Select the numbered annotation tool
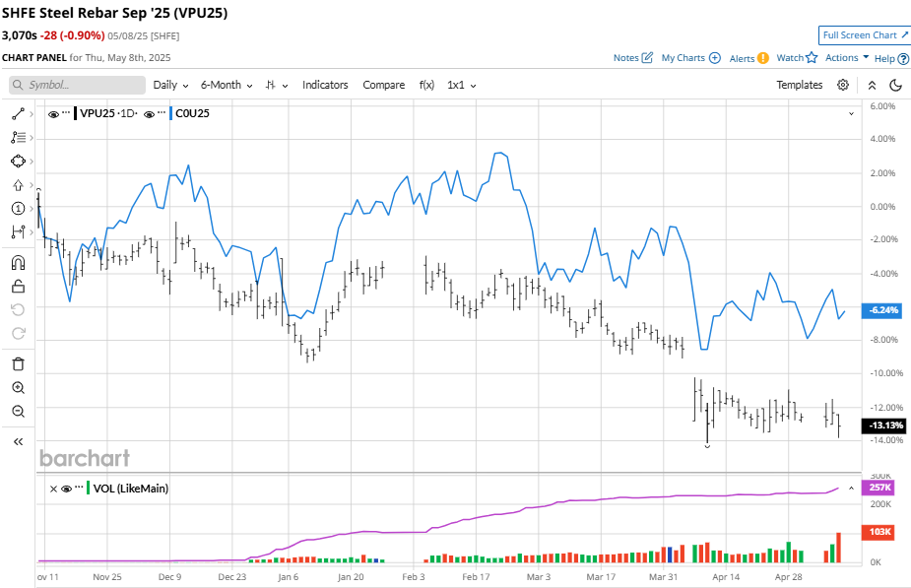 tap(18, 209)
